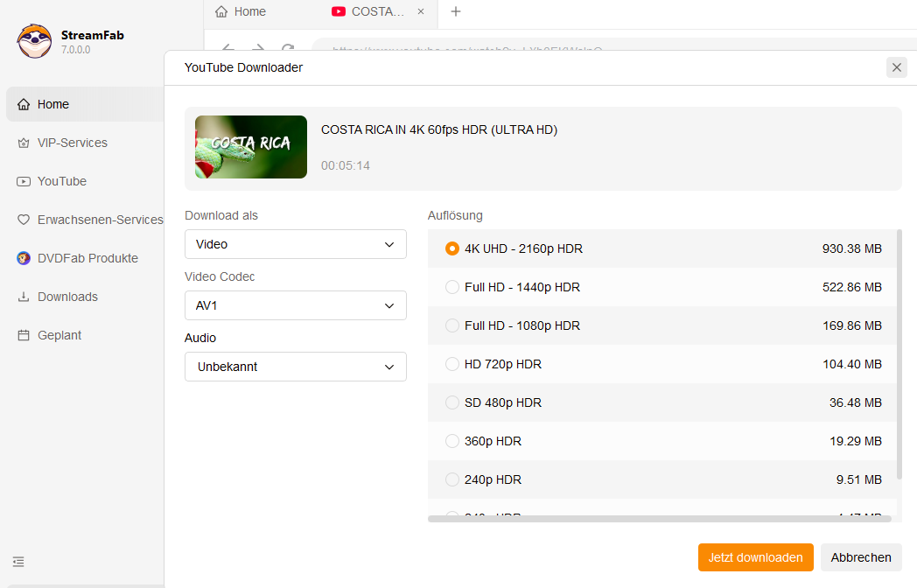Open the Download als Video dropdown
This screenshot has height=588, width=917.
pos(295,244)
